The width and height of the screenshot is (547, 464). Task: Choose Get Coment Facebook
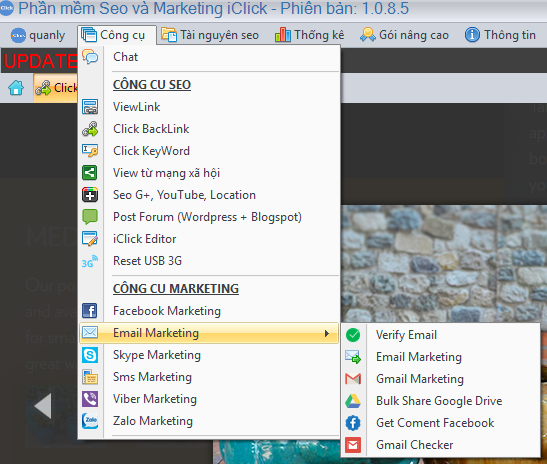(x=441, y=423)
